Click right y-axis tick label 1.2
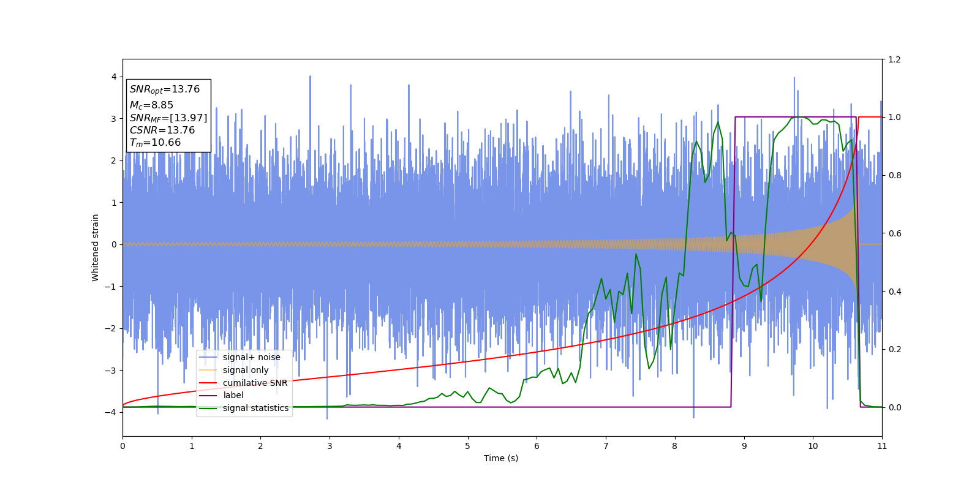This screenshot has height=490, width=980. click(x=894, y=59)
